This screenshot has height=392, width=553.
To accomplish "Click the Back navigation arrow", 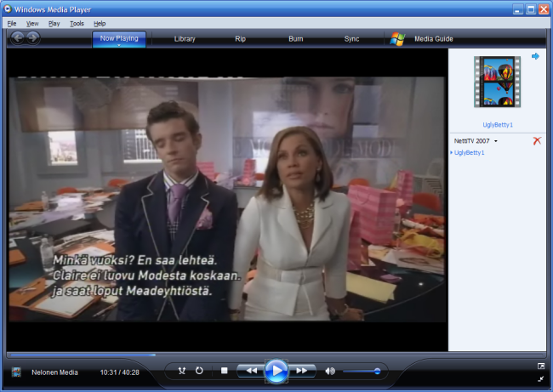I will (x=18, y=37).
